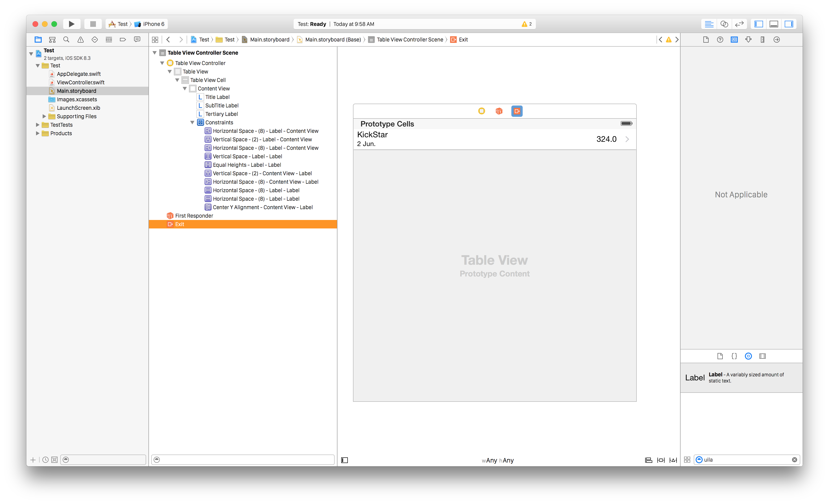829x504 pixels.
Task: Switch to the Version editor
Action: click(x=739, y=24)
